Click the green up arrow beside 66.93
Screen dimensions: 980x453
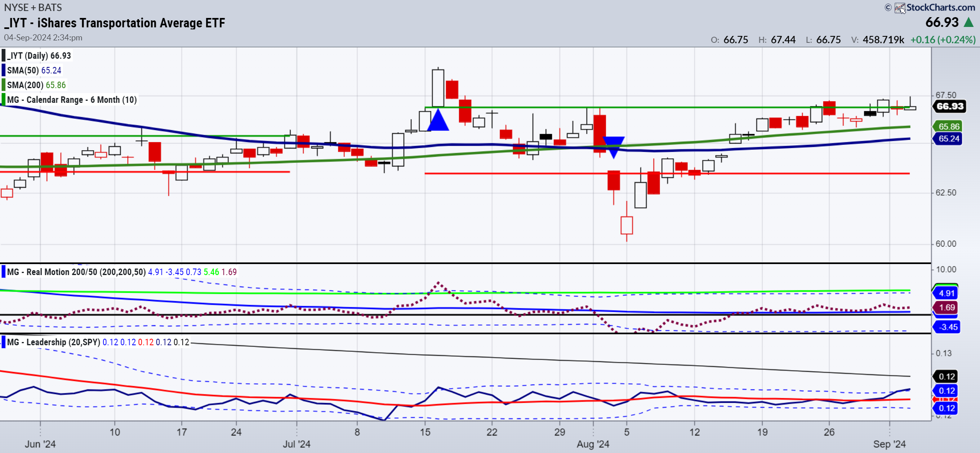click(x=969, y=22)
